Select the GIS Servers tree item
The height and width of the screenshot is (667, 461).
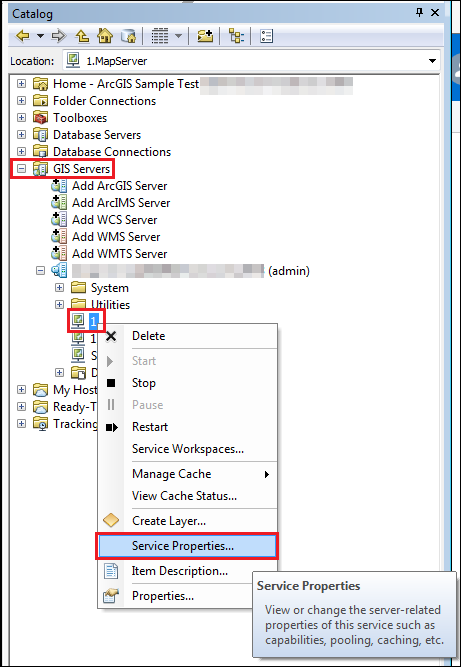(x=82, y=169)
